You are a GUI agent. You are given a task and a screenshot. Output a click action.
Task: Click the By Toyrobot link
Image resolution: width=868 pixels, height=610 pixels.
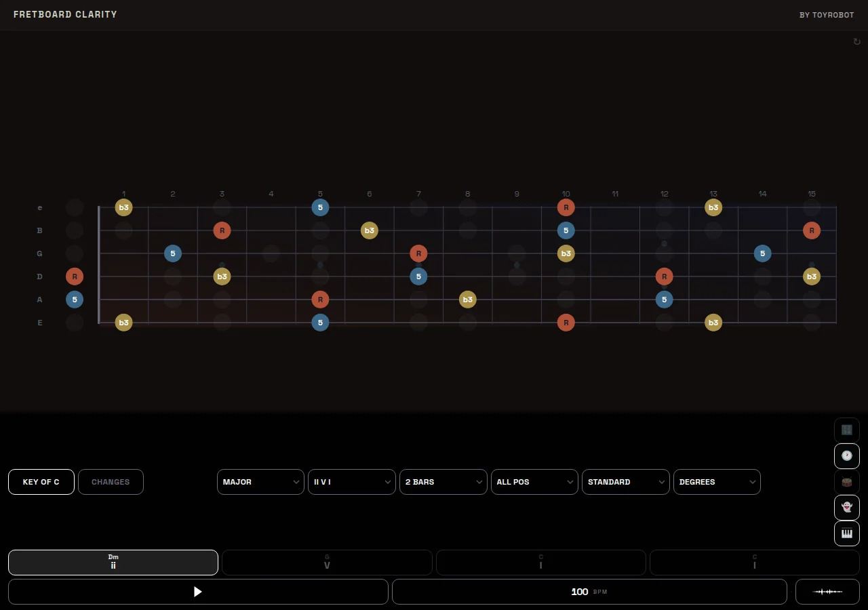[x=827, y=15]
